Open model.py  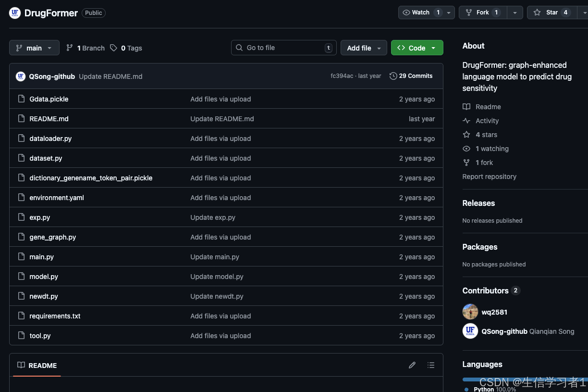tap(44, 277)
